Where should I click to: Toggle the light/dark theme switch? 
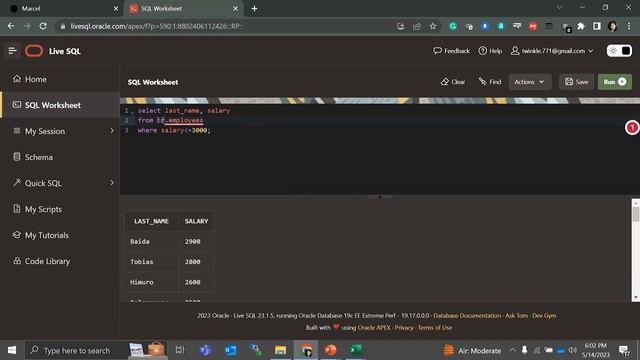(619, 51)
